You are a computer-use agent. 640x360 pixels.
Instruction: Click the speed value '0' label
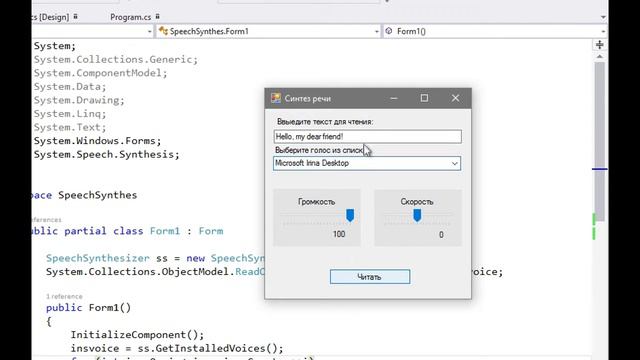point(441,235)
